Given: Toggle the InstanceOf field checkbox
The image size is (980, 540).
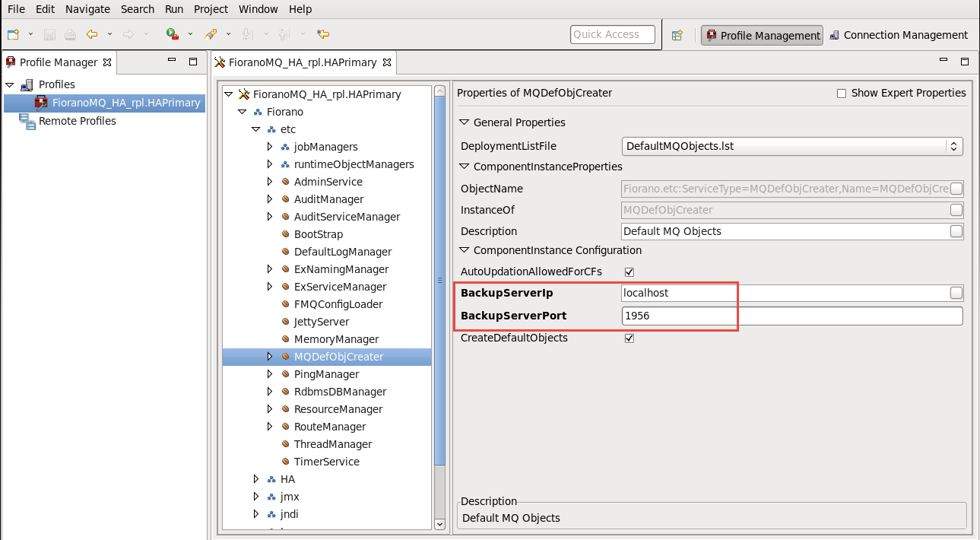Looking at the screenshot, I should point(956,210).
